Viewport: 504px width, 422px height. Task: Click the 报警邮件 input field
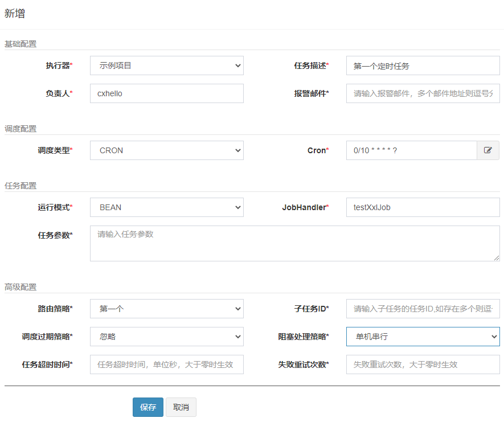coord(423,93)
